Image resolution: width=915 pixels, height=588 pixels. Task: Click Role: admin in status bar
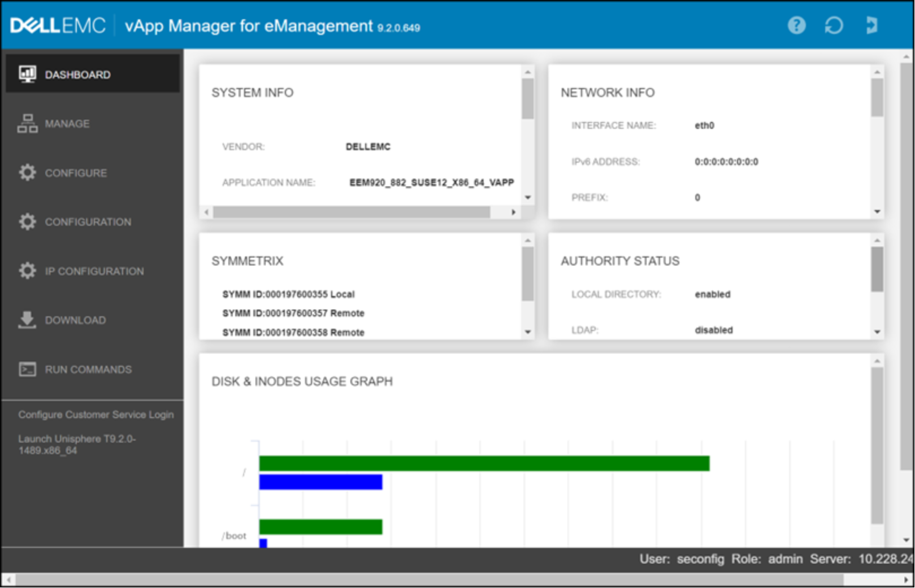click(767, 559)
